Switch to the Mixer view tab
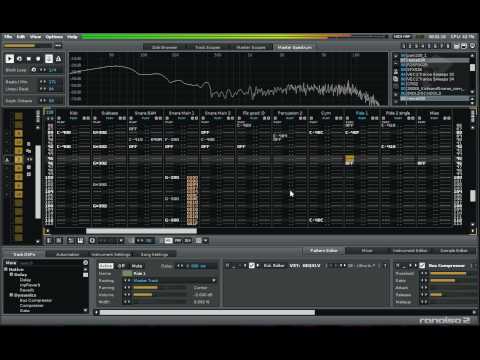 [x=367, y=251]
